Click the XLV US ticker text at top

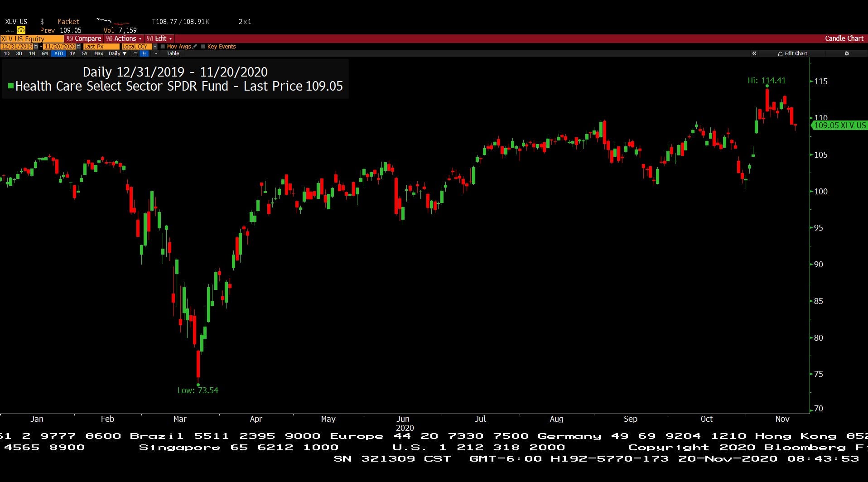(x=16, y=21)
